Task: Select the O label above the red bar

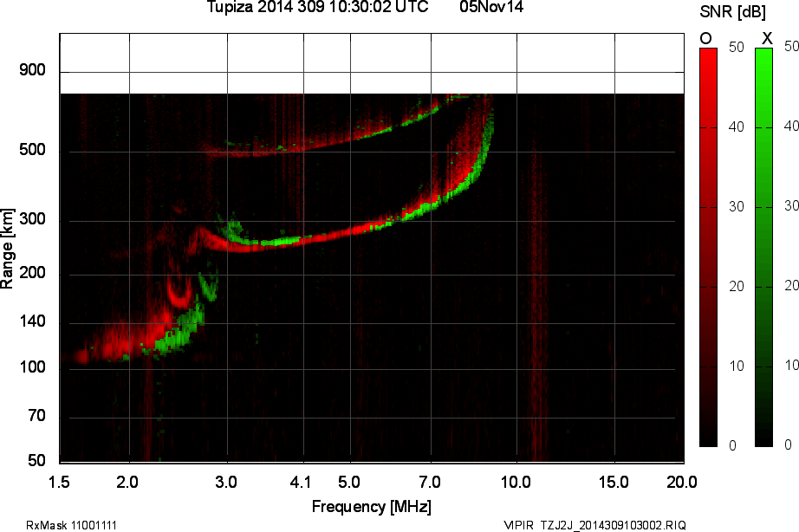Action: pyautogui.click(x=705, y=38)
